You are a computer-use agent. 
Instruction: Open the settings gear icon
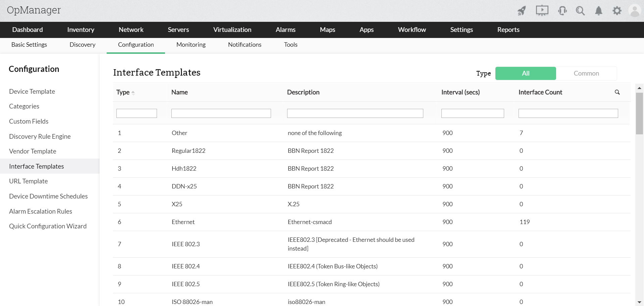(x=617, y=10)
